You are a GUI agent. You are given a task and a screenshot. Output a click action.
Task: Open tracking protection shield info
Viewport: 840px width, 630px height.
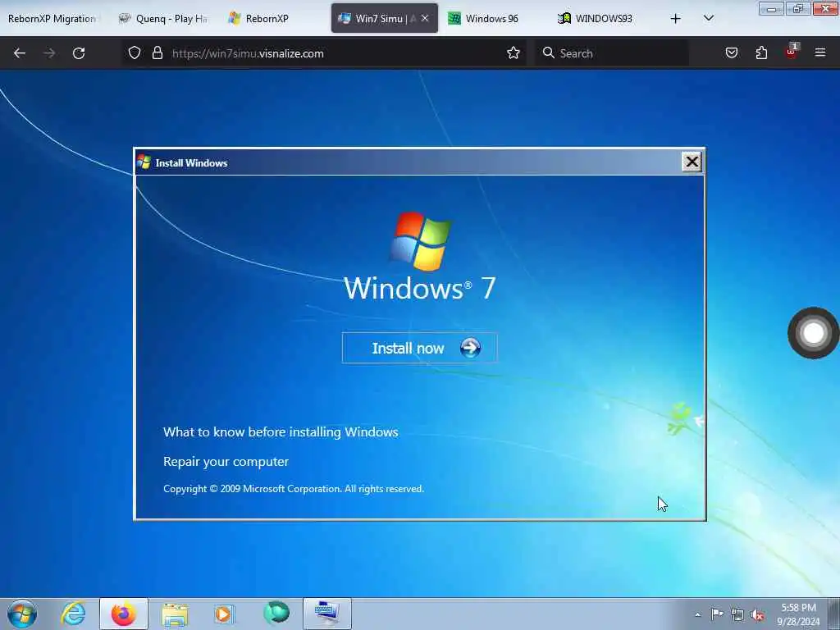(x=135, y=52)
